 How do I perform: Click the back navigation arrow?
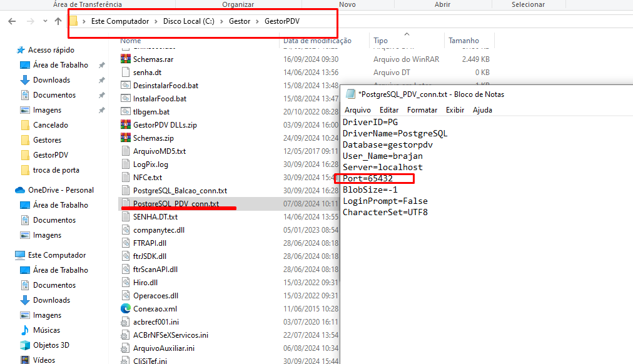(12, 21)
